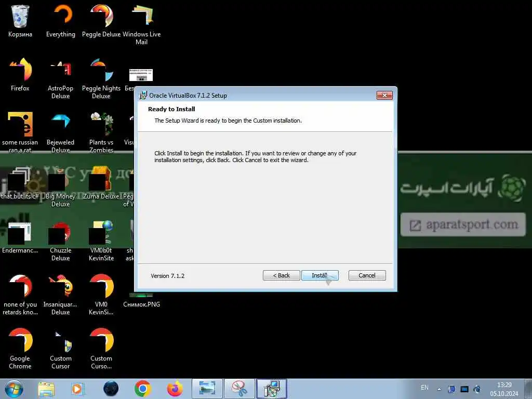Viewport: 532px width, 399px height.
Task: Select the 'none of you' Chrome shortcut
Action: [20, 295]
